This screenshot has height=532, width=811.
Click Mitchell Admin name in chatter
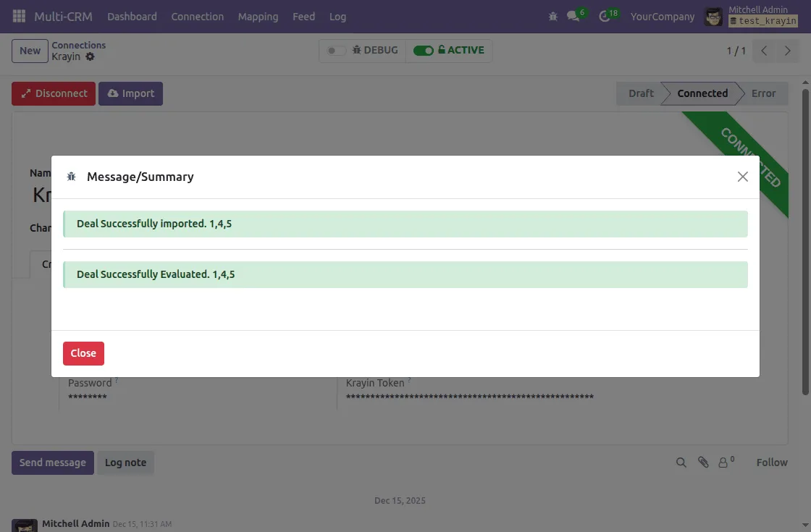click(75, 524)
